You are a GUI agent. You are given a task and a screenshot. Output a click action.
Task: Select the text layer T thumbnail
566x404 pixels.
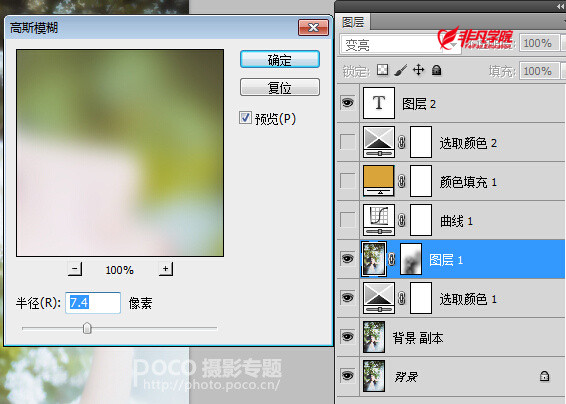(x=379, y=103)
